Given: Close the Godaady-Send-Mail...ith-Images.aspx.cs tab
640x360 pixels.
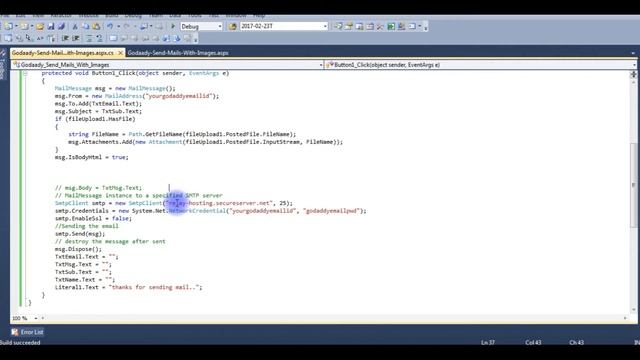Looking at the screenshot, I should (x=120, y=53).
